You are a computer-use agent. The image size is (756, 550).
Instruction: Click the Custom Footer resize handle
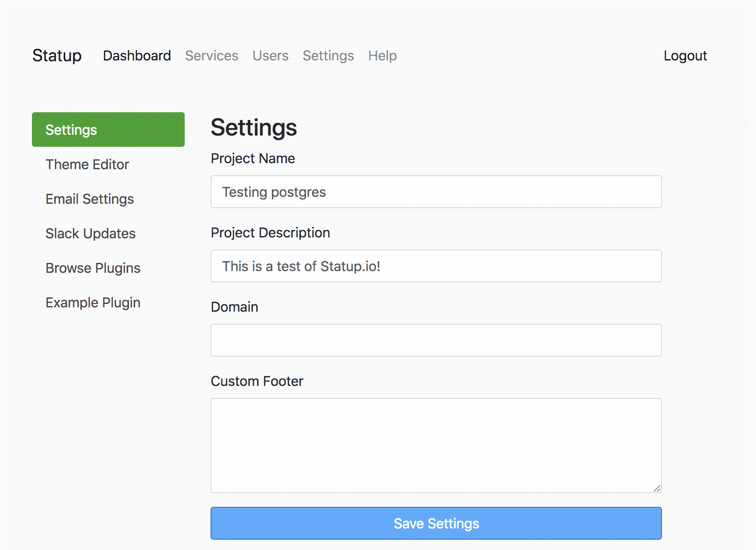click(x=657, y=488)
